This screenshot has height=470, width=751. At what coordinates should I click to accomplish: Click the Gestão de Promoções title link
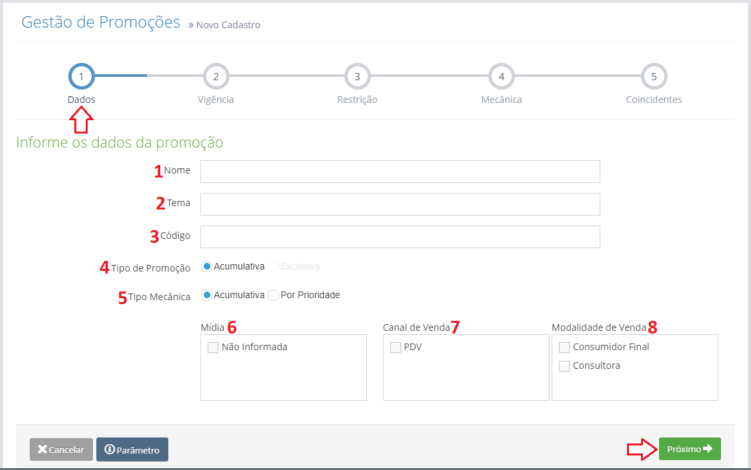101,22
